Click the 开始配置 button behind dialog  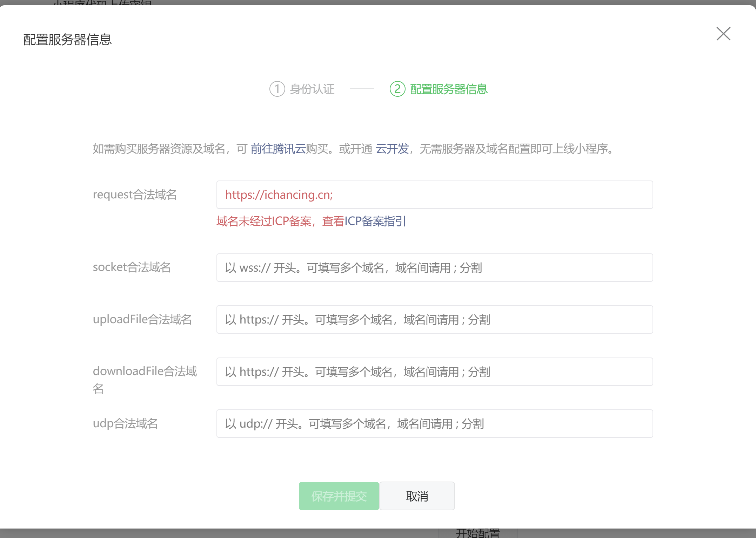(477, 533)
